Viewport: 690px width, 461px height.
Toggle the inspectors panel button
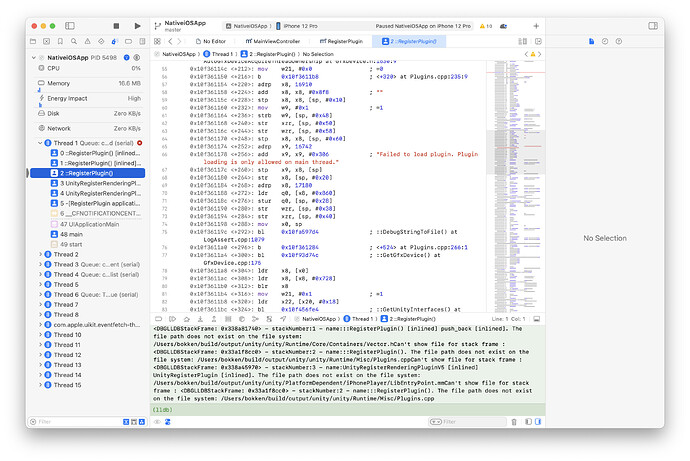653,26
